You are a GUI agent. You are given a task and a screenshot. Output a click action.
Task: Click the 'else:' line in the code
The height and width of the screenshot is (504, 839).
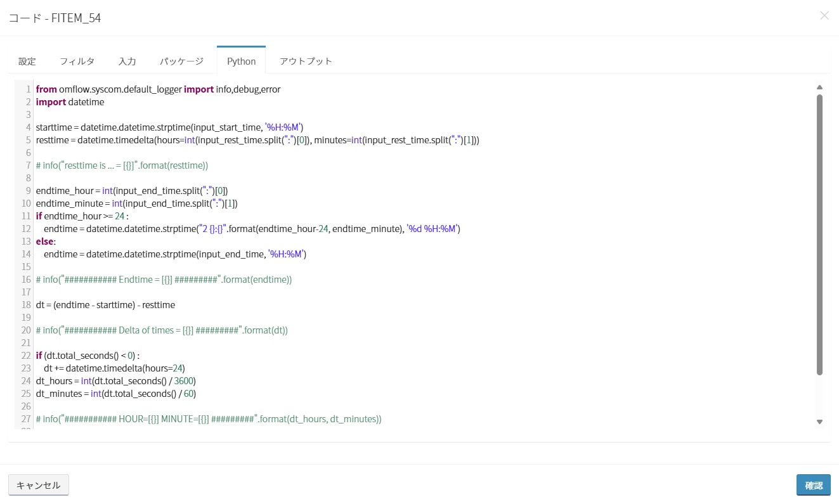[46, 242]
